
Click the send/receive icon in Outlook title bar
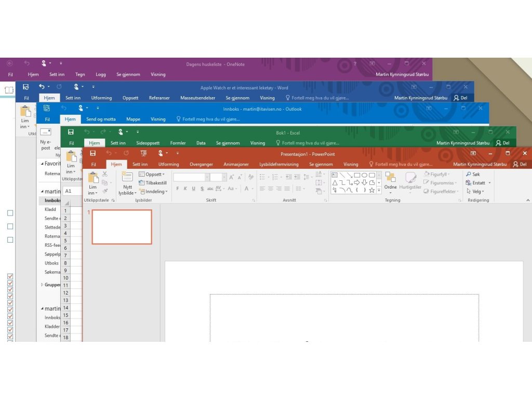coord(46,108)
